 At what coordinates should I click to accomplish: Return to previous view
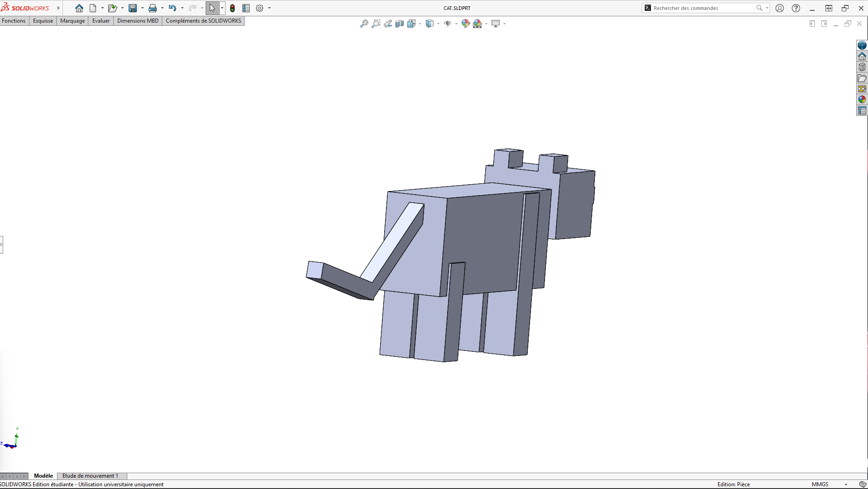(387, 24)
